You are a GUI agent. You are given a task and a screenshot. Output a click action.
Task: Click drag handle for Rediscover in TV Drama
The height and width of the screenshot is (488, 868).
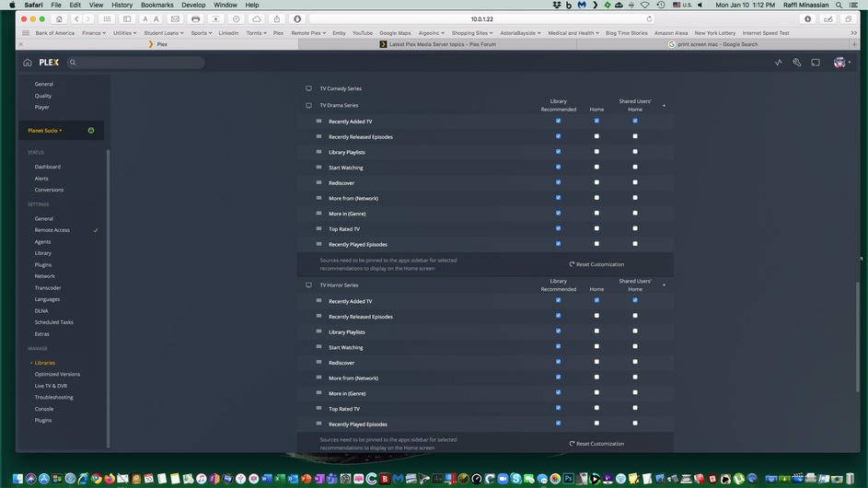[x=318, y=182]
